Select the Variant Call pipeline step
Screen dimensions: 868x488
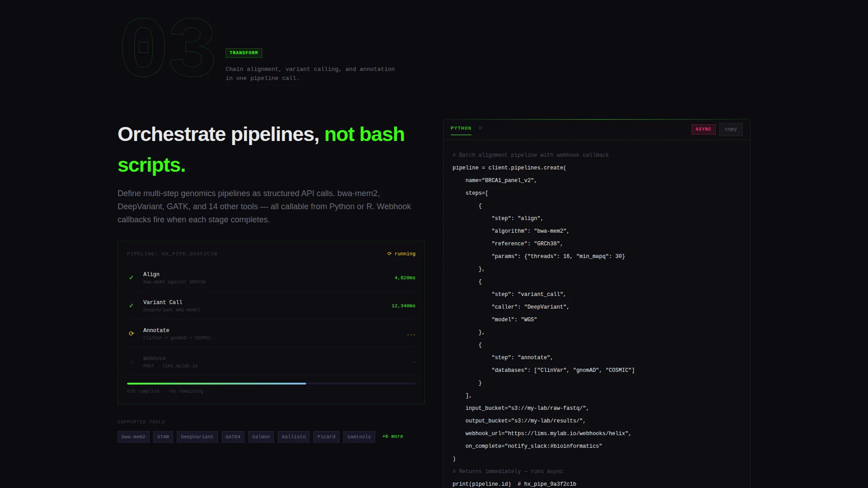(271, 305)
